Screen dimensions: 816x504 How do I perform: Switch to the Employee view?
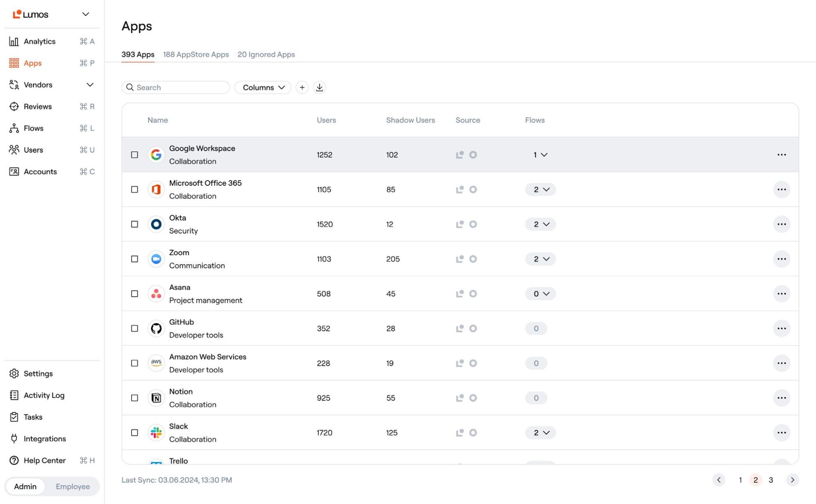[72, 486]
